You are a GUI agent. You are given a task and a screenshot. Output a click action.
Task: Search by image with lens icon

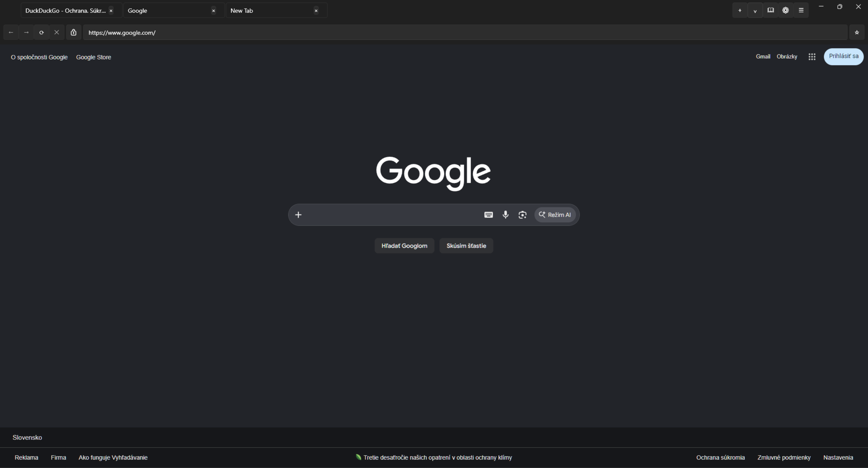pyautogui.click(x=522, y=215)
